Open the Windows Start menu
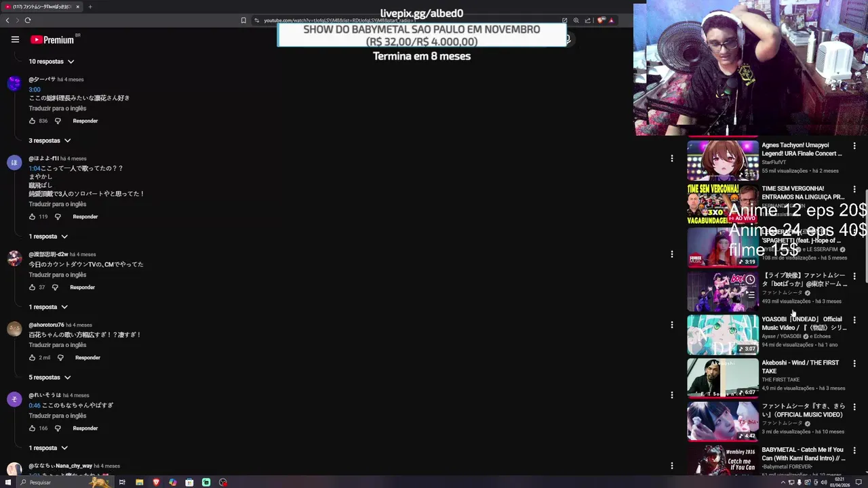Screen dimensions: 868x488 7,482
